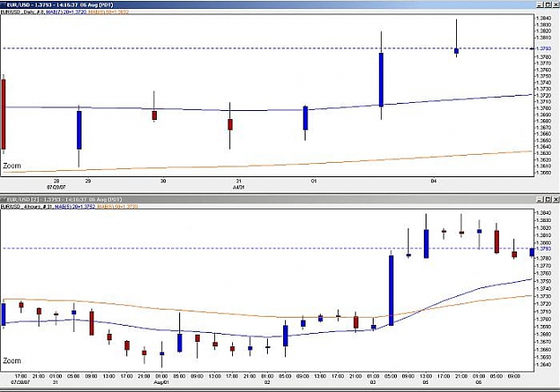Click the Zoom label in the 4 hours chart

pyautogui.click(x=12, y=361)
